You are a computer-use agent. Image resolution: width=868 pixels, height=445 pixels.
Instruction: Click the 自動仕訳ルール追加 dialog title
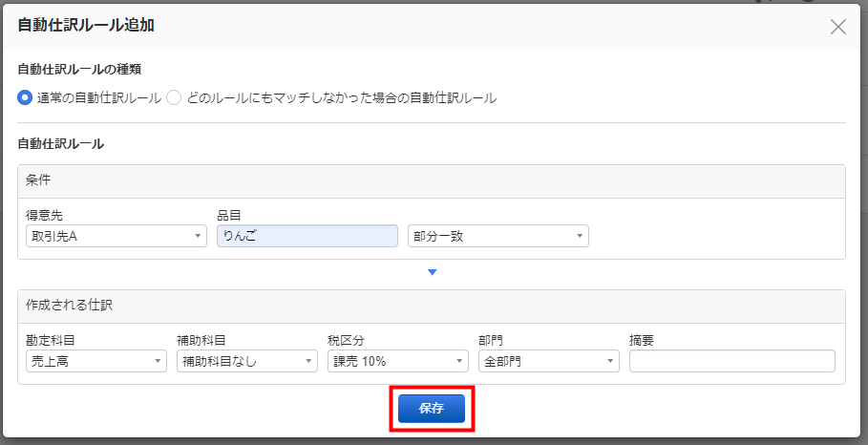click(x=86, y=25)
